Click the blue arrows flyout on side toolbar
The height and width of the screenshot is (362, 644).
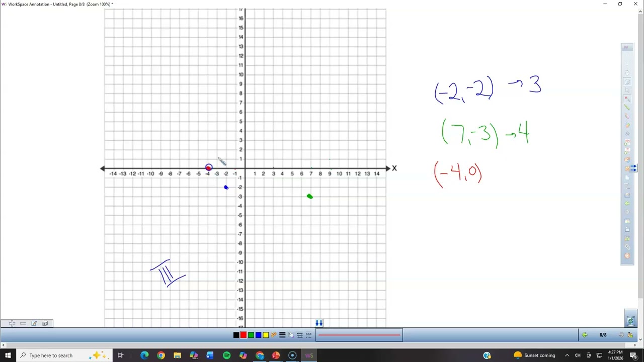634,168
